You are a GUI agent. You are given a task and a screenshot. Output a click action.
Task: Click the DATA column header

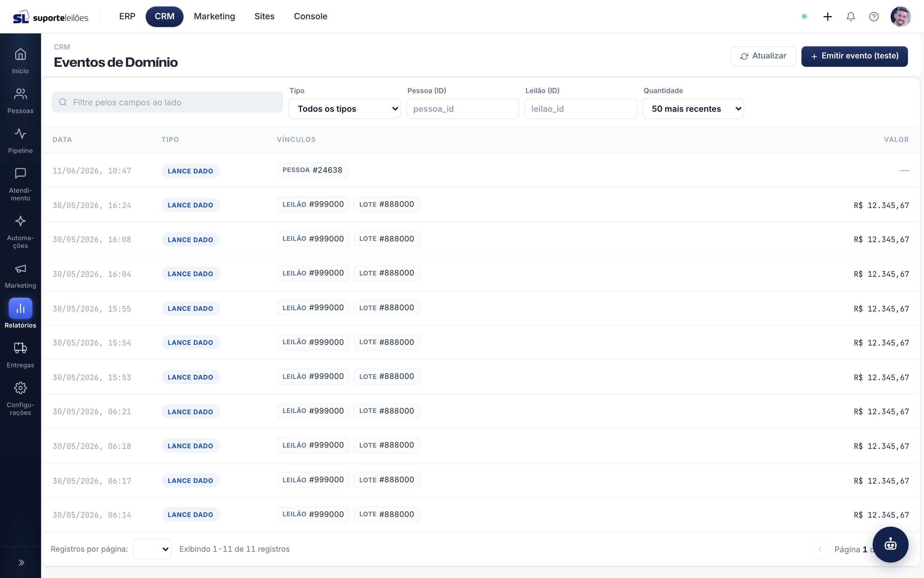click(62, 140)
